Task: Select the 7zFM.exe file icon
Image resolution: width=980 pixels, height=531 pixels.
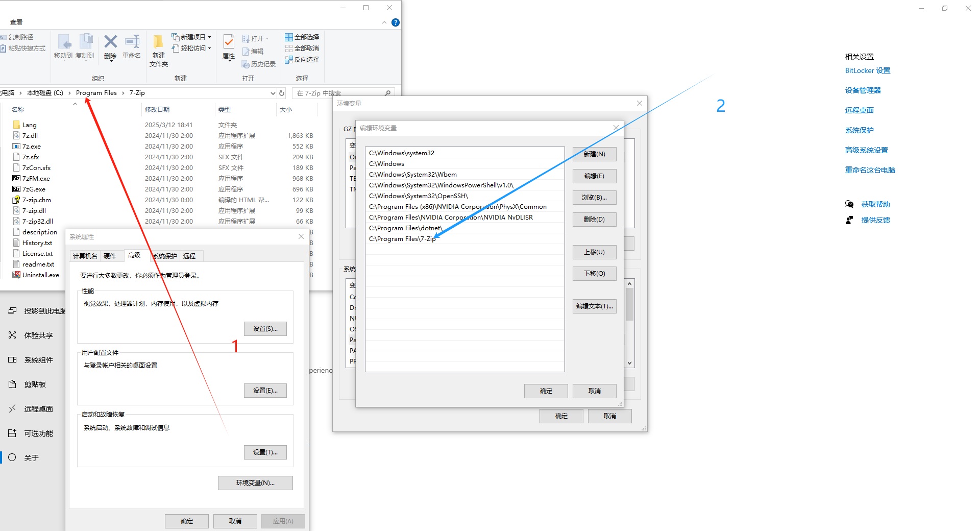Action: click(16, 179)
